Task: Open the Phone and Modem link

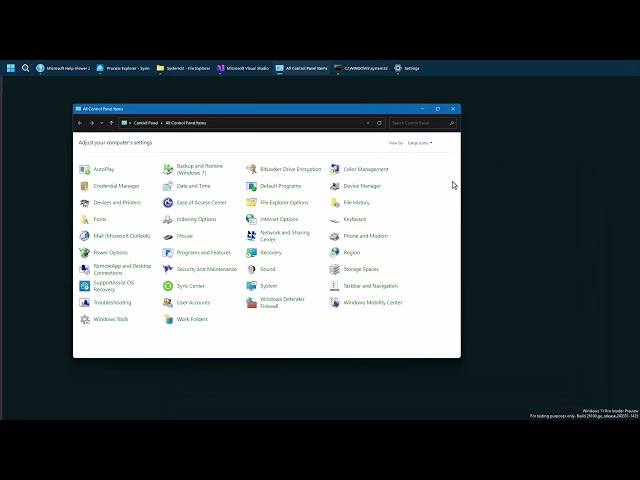Action: [x=366, y=236]
